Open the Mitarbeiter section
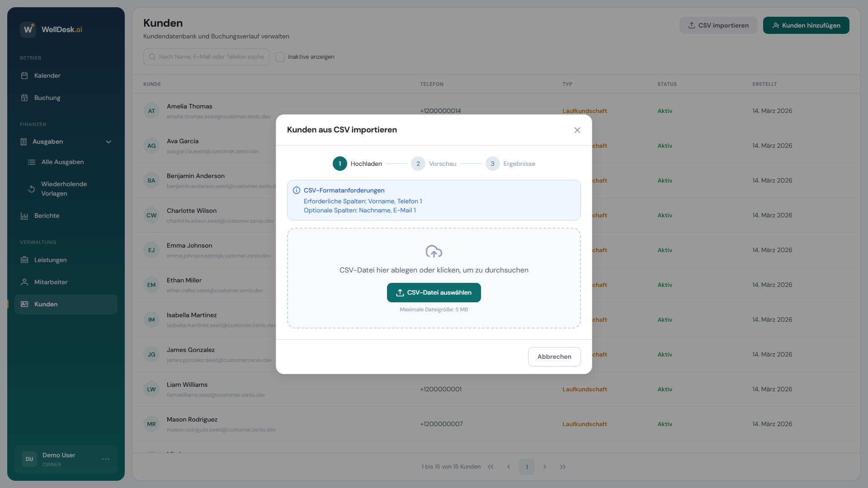This screenshot has width=868, height=488. [x=49, y=282]
